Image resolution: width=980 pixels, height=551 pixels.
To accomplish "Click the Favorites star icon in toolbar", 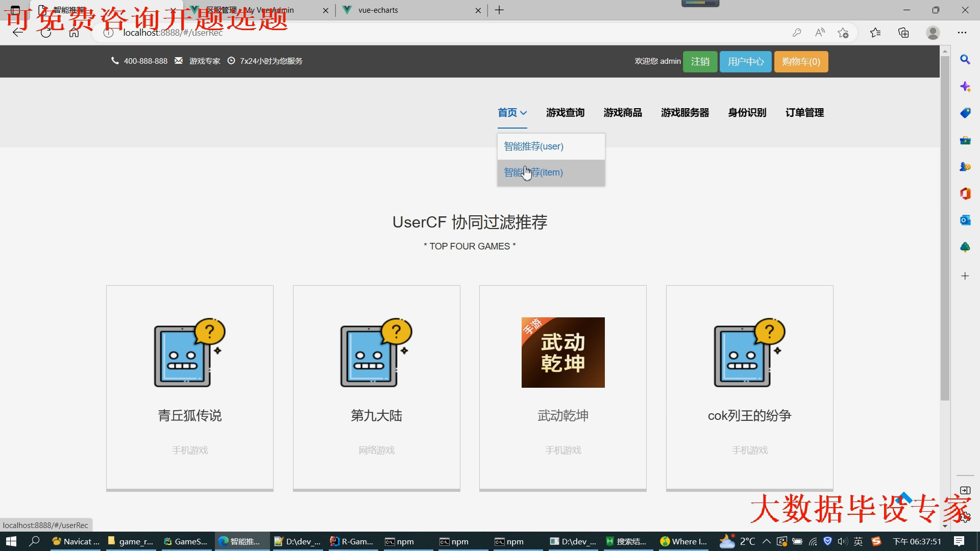I will pyautogui.click(x=875, y=33).
